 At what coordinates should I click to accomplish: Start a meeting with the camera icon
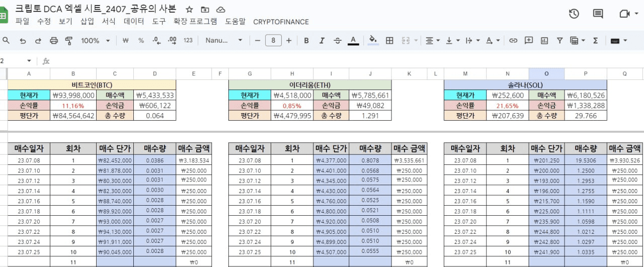tap(625, 14)
